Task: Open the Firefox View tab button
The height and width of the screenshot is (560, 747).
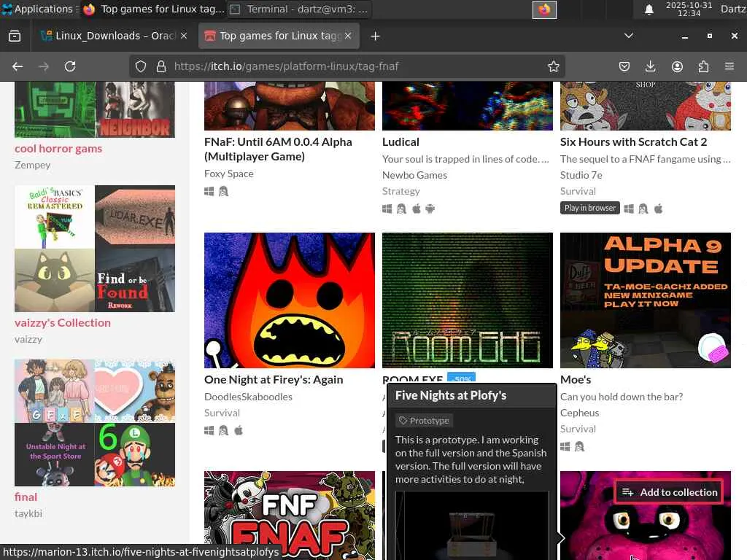Action: click(15, 36)
